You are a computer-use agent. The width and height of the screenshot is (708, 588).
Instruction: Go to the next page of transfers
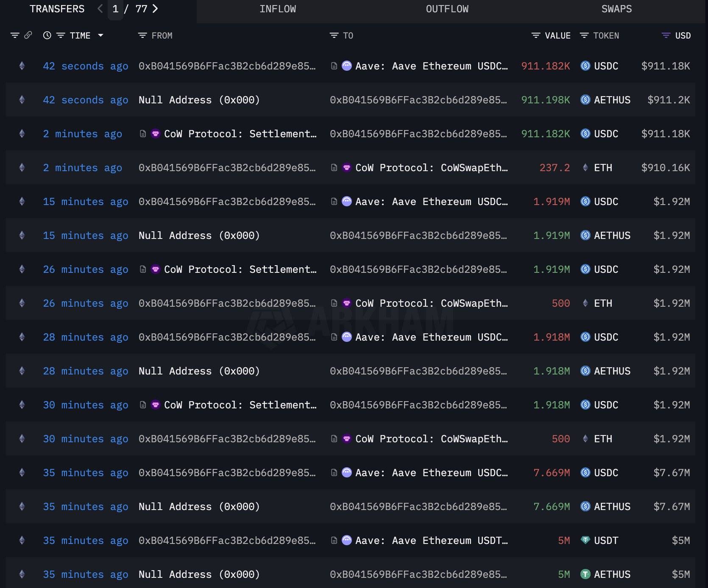(156, 8)
